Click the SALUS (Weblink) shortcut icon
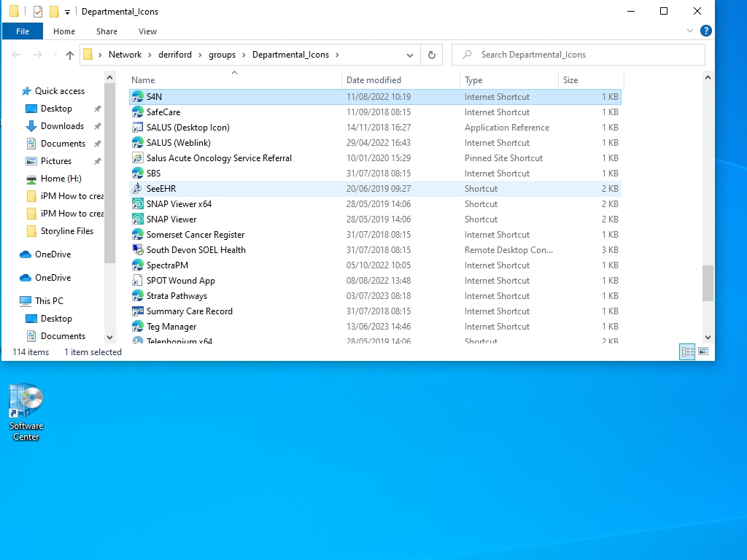Viewport: 747px width, 560px height. pos(138,142)
